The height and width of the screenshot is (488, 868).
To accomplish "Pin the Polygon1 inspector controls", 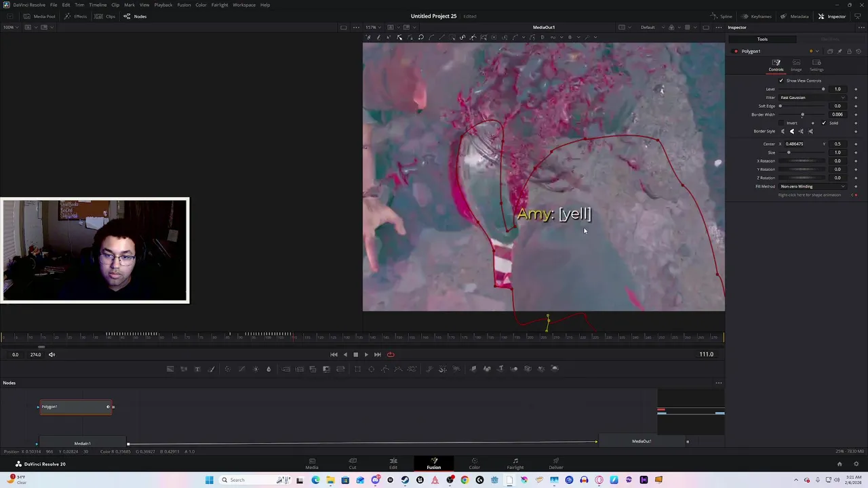I will click(840, 52).
